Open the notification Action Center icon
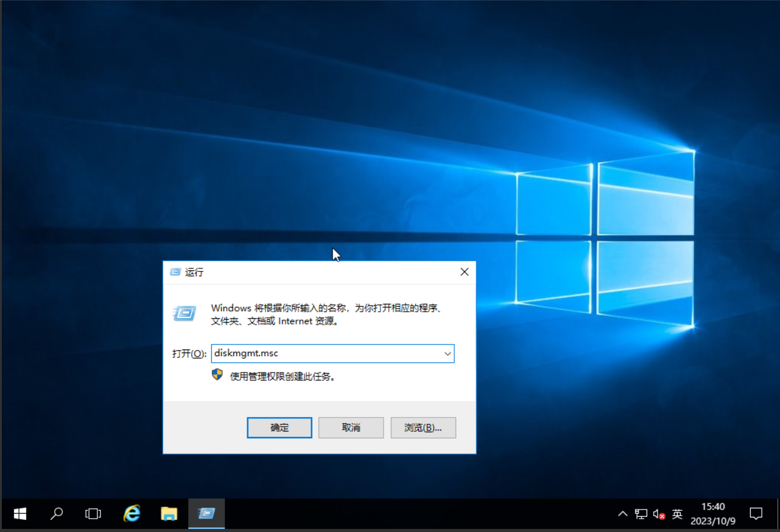This screenshot has height=532, width=780. [x=756, y=514]
